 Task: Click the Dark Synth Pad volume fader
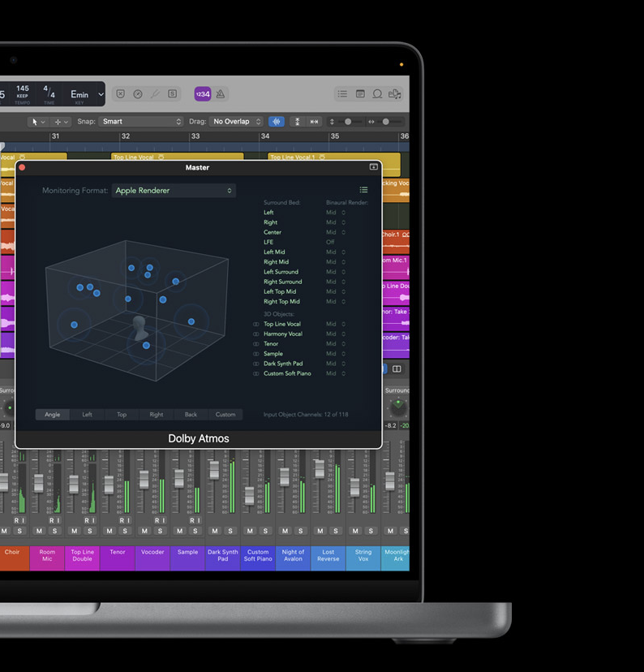[214, 470]
